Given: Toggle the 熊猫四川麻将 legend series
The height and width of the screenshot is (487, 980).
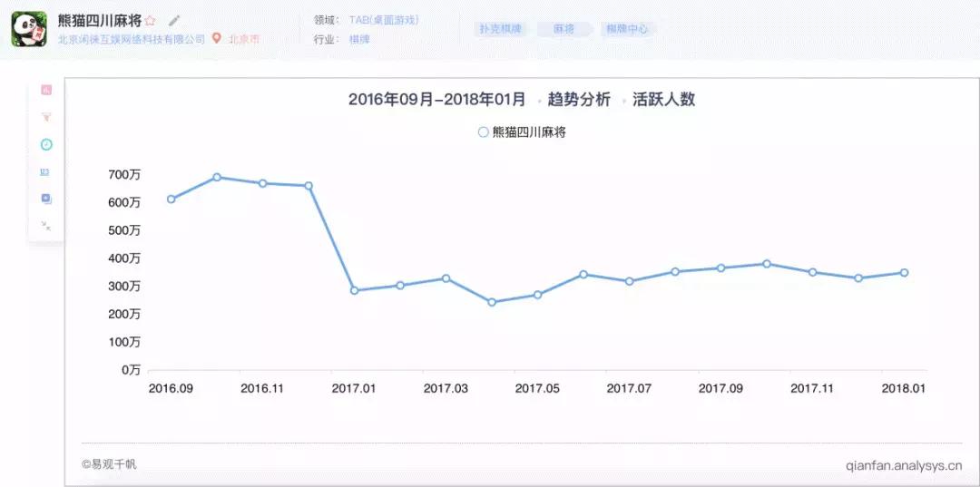Looking at the screenshot, I should point(522,132).
